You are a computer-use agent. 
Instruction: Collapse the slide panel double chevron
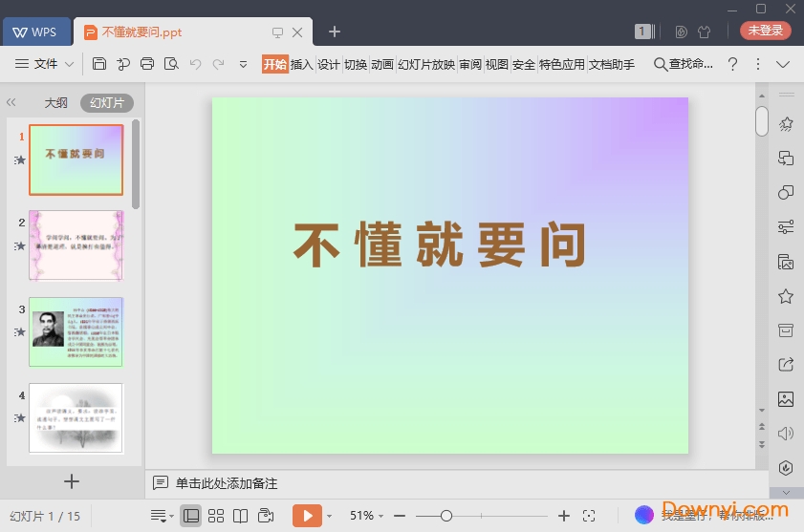pos(11,102)
